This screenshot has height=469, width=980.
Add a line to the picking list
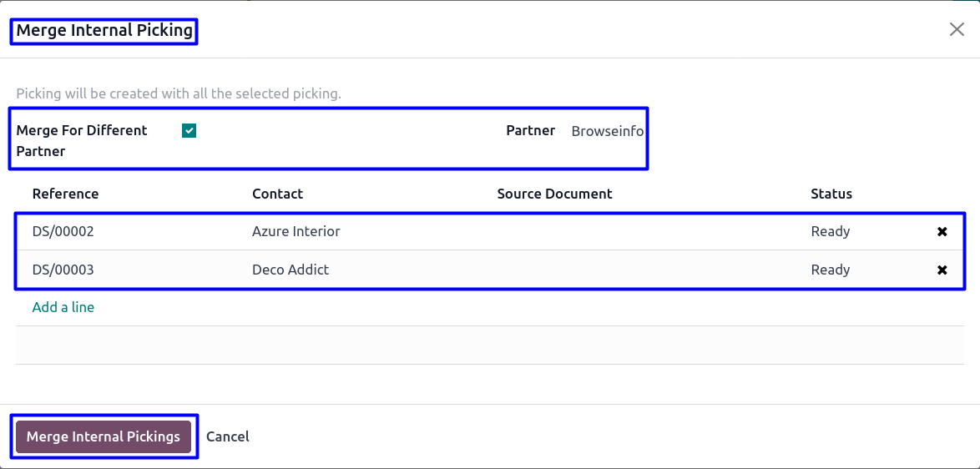(63, 307)
